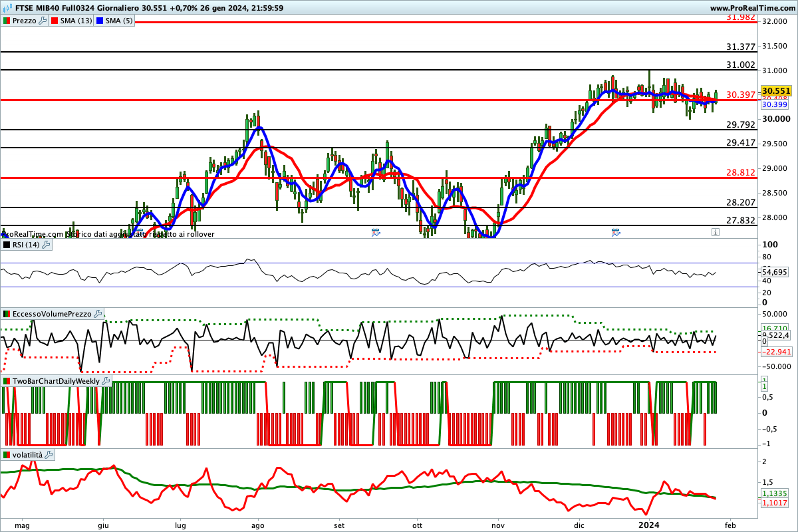Click the red 31.982 resistance level label
The height and width of the screenshot is (532, 798).
click(741, 17)
